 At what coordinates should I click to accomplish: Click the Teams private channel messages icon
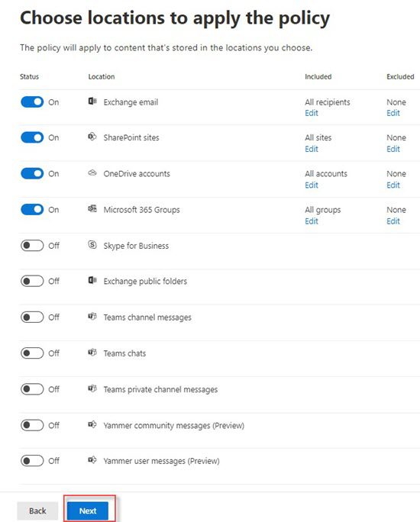pyautogui.click(x=92, y=388)
